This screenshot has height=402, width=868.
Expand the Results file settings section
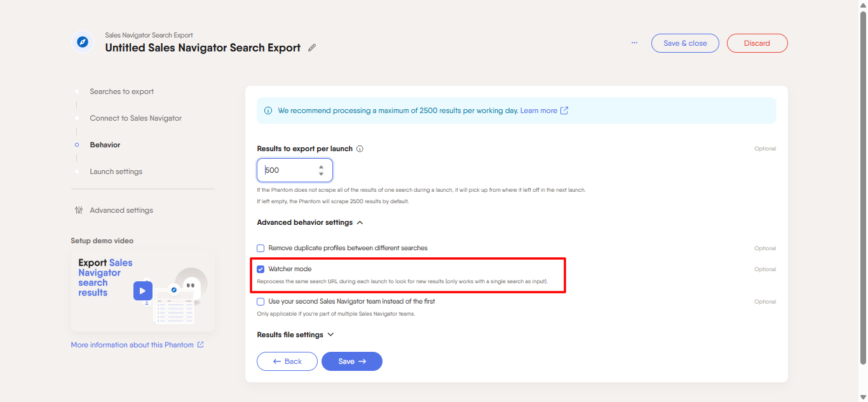330,334
